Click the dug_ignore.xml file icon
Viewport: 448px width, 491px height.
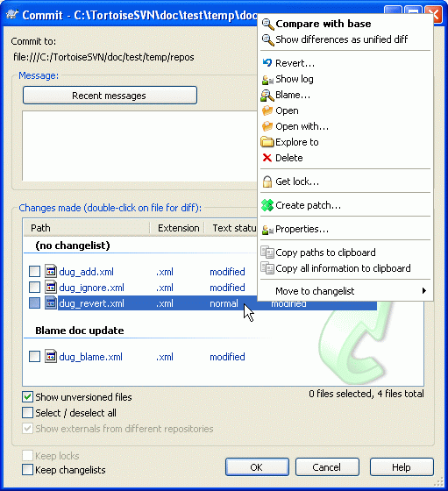click(51, 288)
